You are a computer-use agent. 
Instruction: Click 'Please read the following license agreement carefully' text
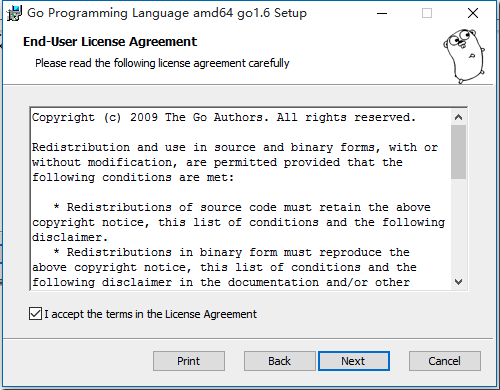pos(162,63)
